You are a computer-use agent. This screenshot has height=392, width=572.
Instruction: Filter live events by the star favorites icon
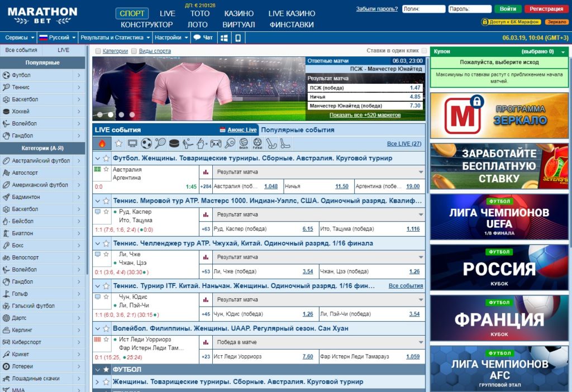(x=118, y=144)
